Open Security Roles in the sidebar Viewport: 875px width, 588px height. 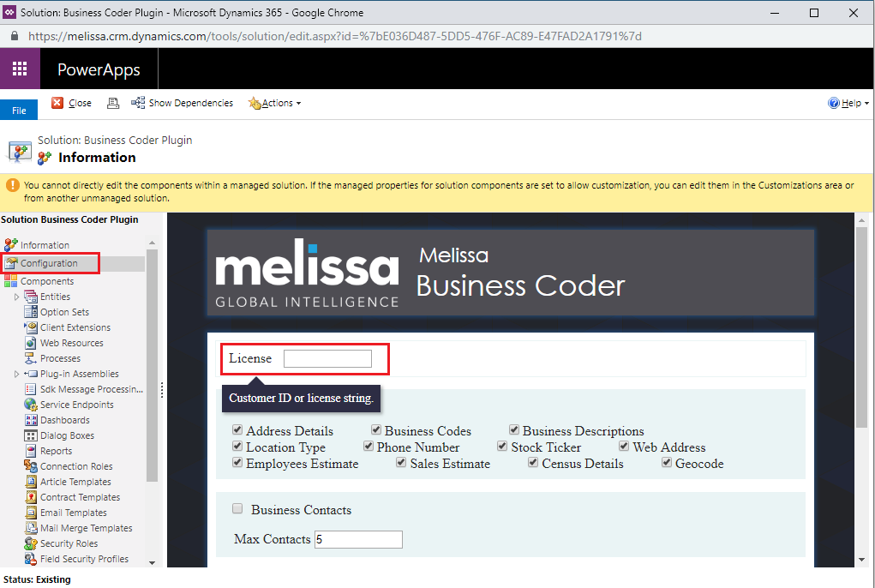69,543
